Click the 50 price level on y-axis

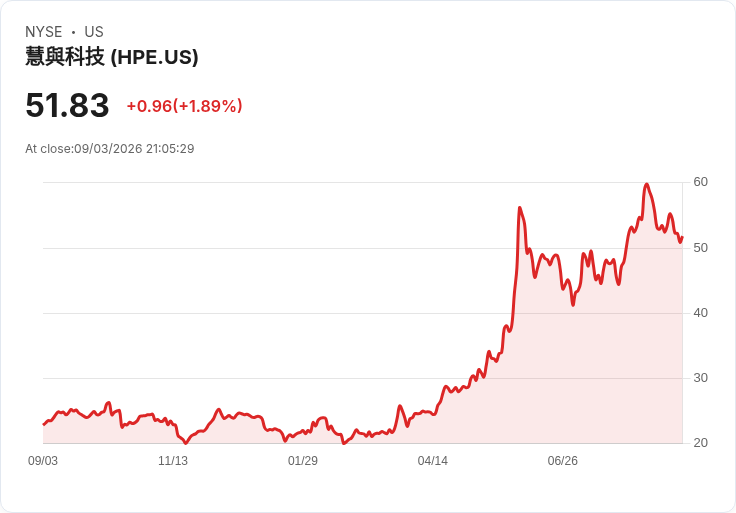(x=700, y=248)
